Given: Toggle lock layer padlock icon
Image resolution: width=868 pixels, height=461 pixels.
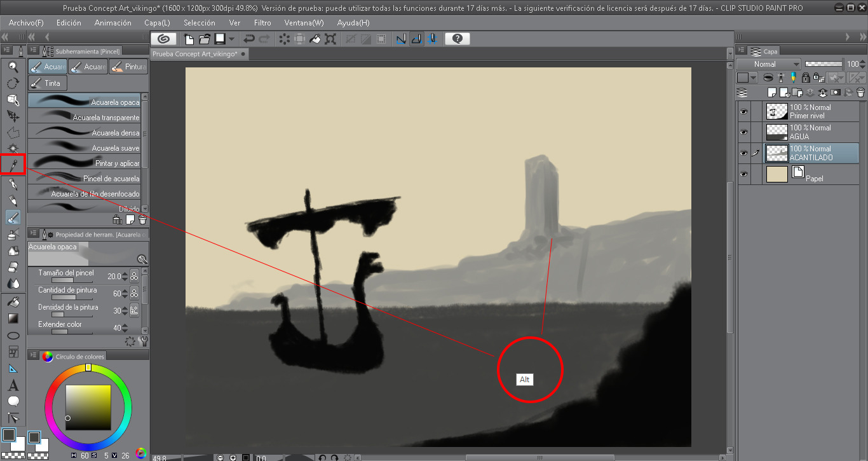Looking at the screenshot, I should coord(806,78).
